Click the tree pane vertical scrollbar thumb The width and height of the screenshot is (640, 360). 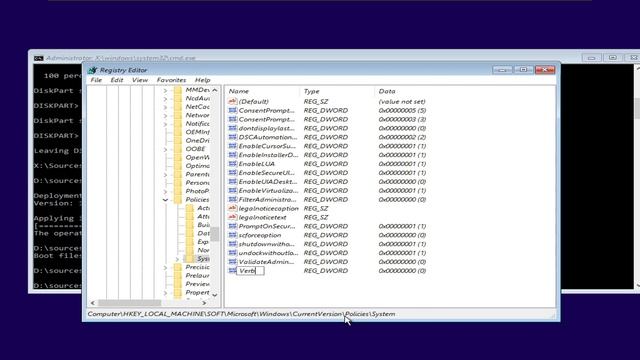pos(215,234)
